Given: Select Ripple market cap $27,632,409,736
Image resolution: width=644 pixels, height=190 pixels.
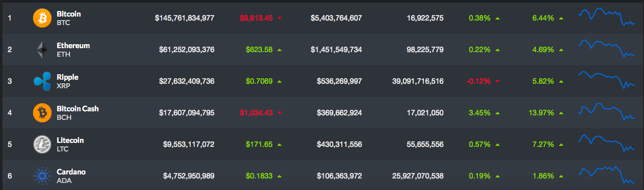Looking at the screenshot, I should point(187,81).
